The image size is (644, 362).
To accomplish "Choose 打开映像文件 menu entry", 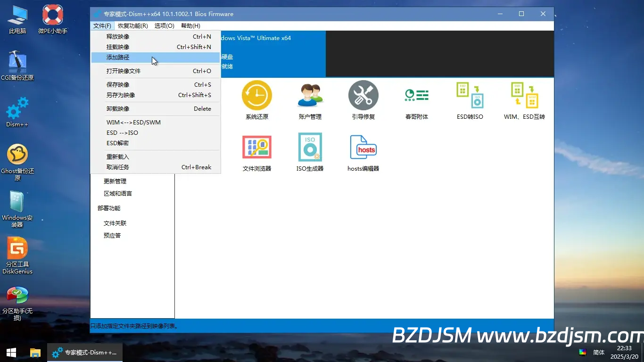I will tap(156, 71).
